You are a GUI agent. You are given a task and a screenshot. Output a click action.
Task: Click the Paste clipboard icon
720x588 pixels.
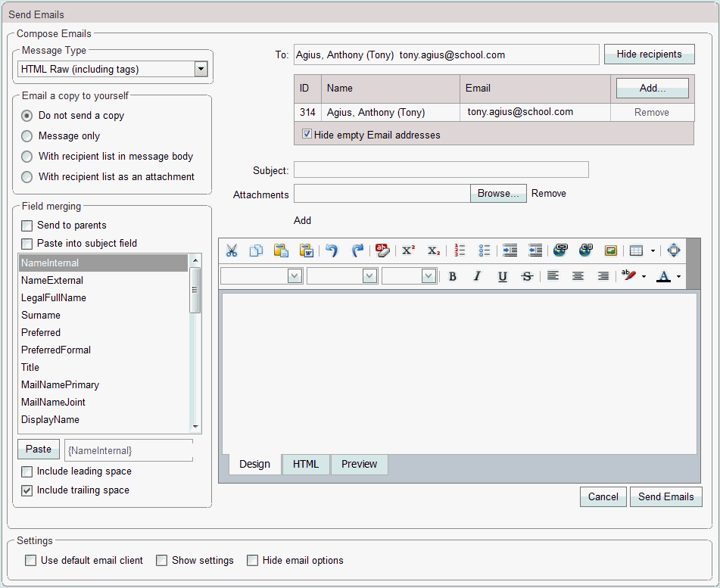281,250
